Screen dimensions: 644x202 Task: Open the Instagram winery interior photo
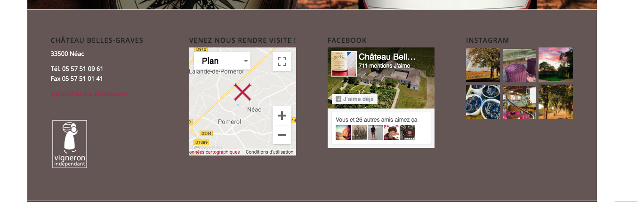519,101
